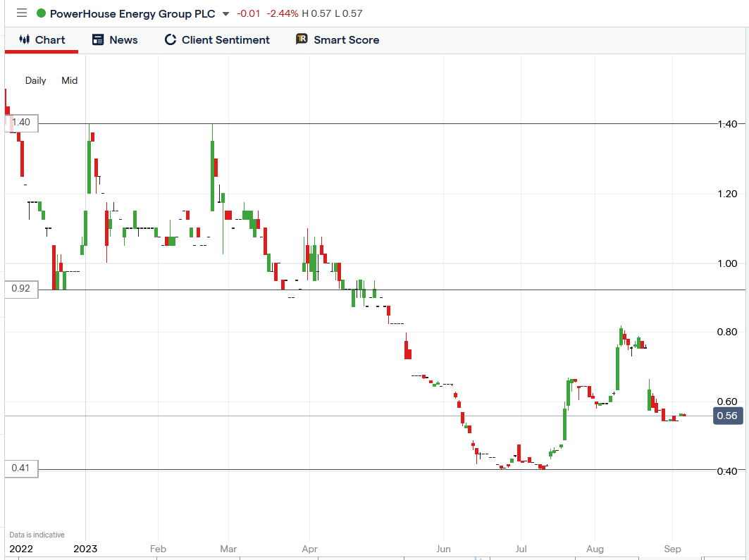Open the News tab
Image resolution: width=749 pixels, height=560 pixels.
pos(115,40)
